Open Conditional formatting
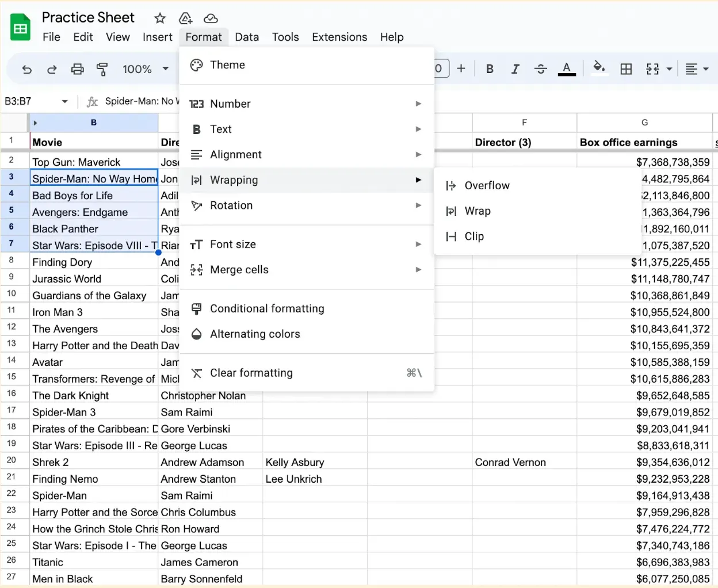The image size is (718, 588). click(307, 308)
